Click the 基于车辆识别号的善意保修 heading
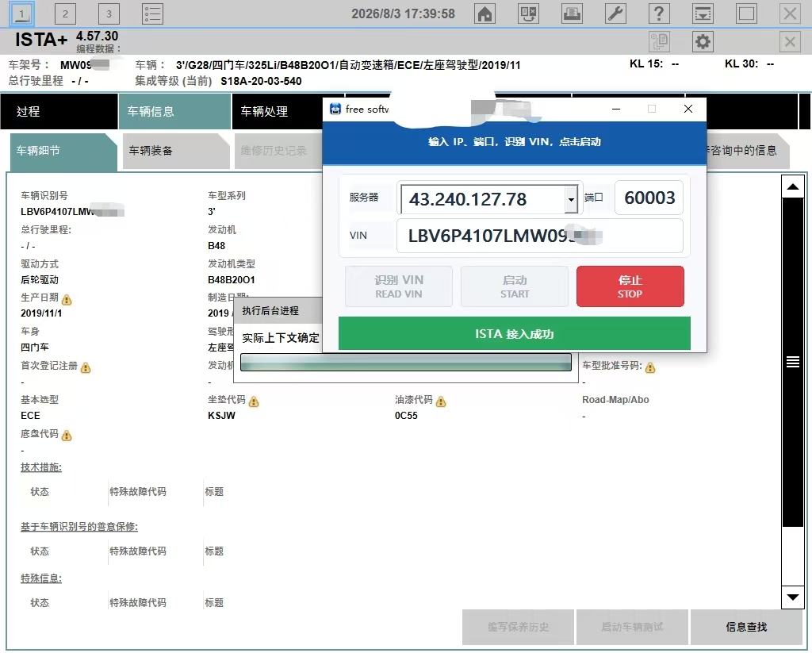 (79, 527)
